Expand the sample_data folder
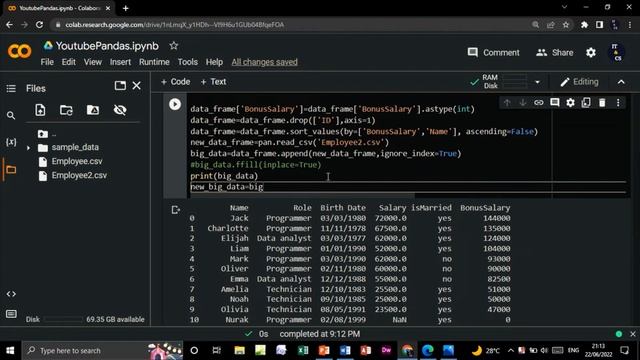The image size is (640, 360). (x=28, y=148)
